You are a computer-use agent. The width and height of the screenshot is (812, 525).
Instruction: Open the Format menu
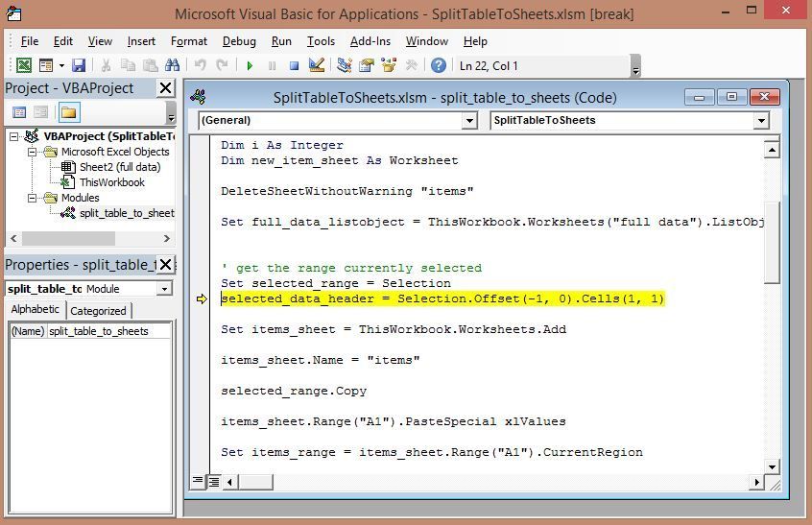click(189, 41)
